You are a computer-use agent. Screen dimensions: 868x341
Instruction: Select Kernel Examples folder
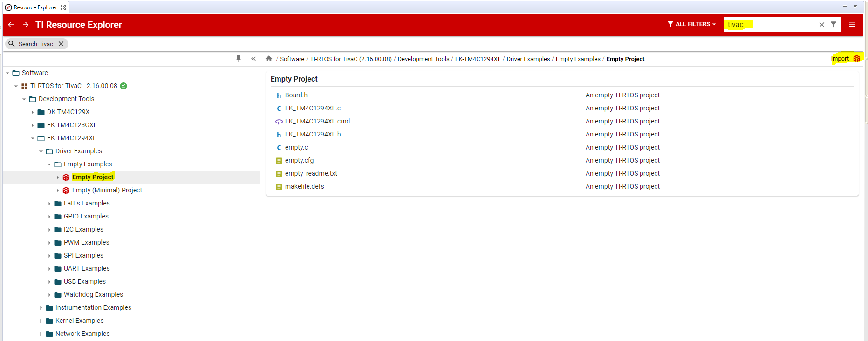[x=79, y=321]
